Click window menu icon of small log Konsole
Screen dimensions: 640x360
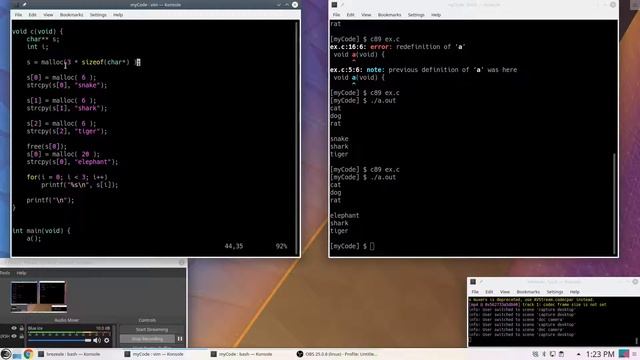click(x=473, y=282)
